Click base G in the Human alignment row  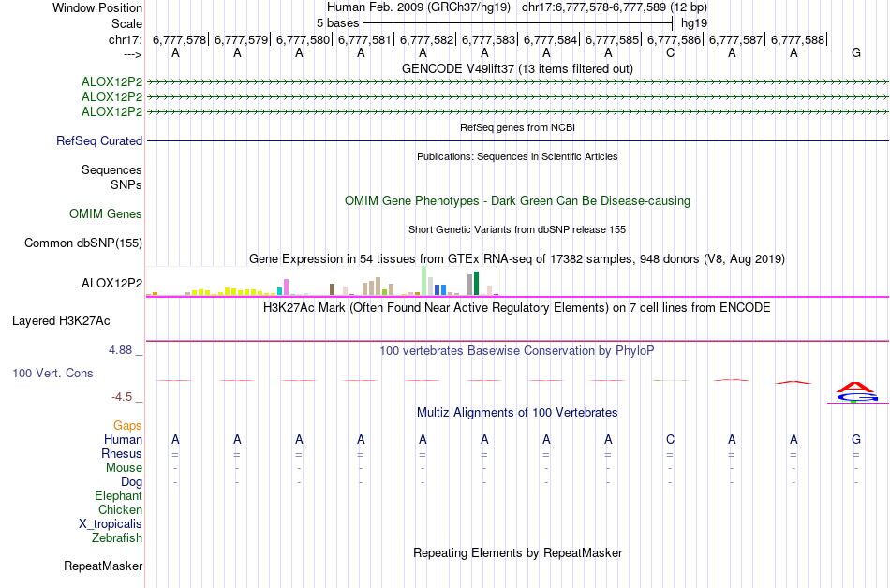[x=856, y=439]
